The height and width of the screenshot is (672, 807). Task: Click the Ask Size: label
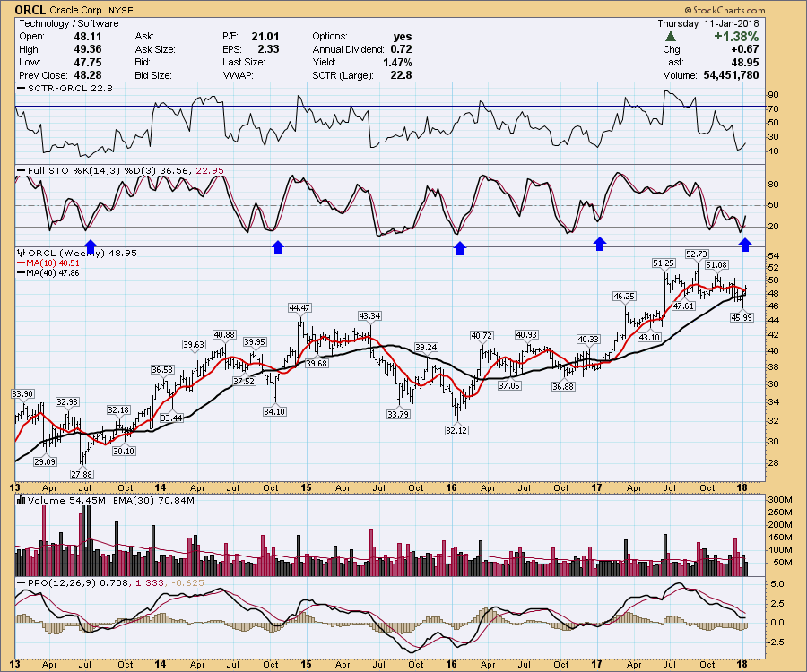155,49
